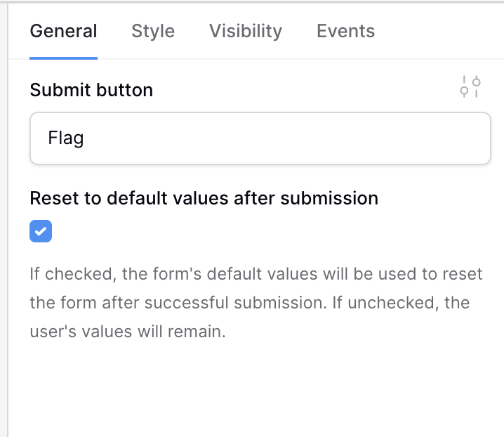Image resolution: width=504 pixels, height=437 pixels.
Task: Open the Visibility tab
Action: pos(246,31)
